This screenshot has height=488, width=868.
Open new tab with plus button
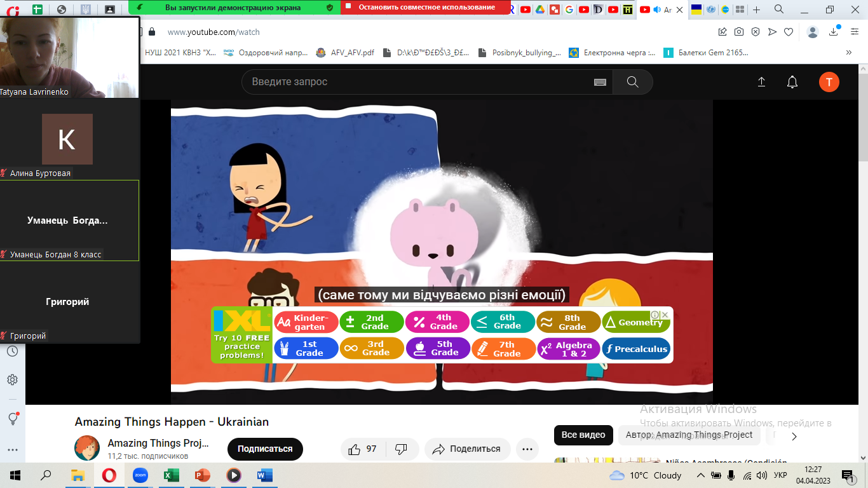pos(756,10)
